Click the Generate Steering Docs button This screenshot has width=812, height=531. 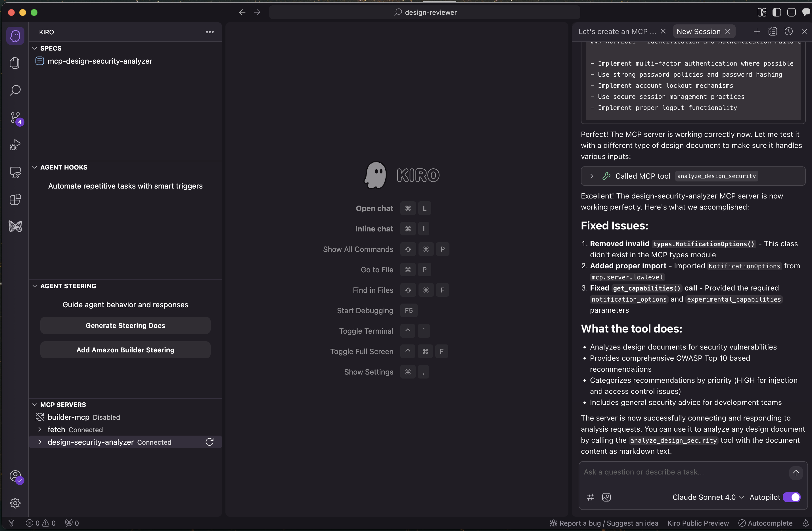pos(125,325)
